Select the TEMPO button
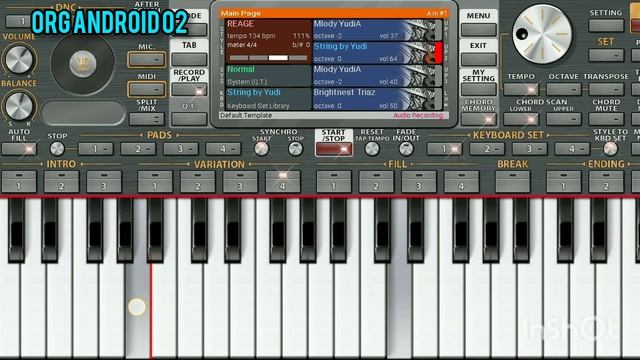Screen dimensions: 640x360 521,89
